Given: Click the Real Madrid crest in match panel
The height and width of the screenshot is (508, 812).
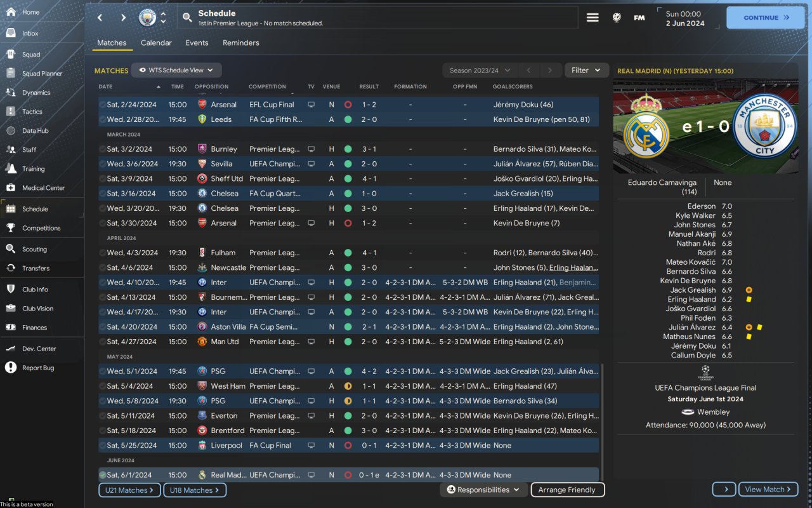Looking at the screenshot, I should coord(646,127).
